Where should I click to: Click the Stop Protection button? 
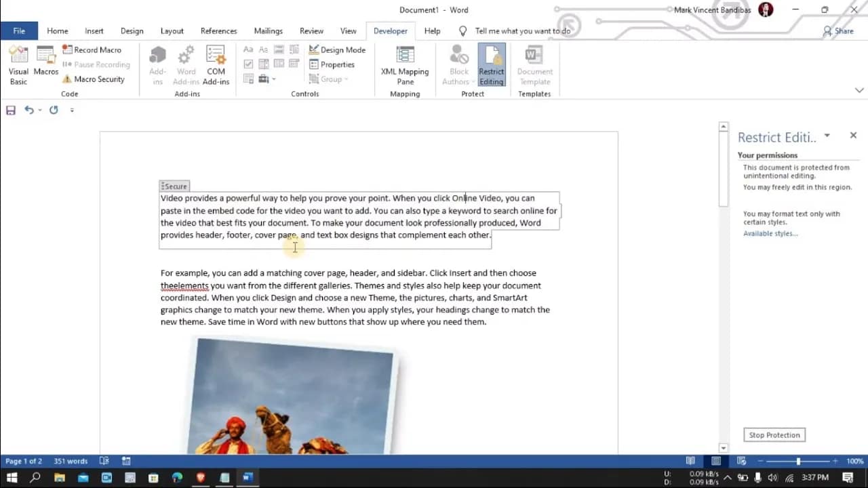[x=774, y=434]
